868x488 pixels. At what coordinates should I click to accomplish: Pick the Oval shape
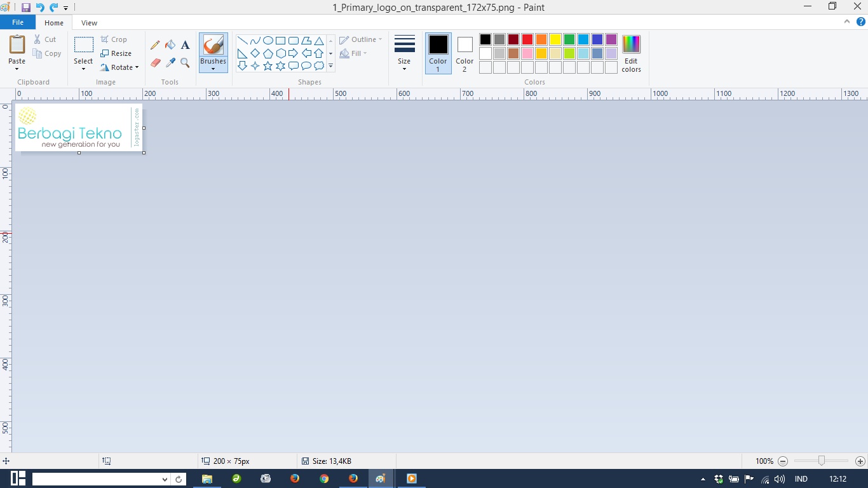tap(268, 41)
